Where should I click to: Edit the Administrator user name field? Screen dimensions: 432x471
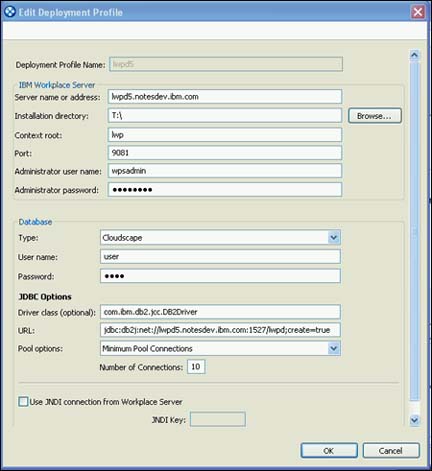pos(225,171)
